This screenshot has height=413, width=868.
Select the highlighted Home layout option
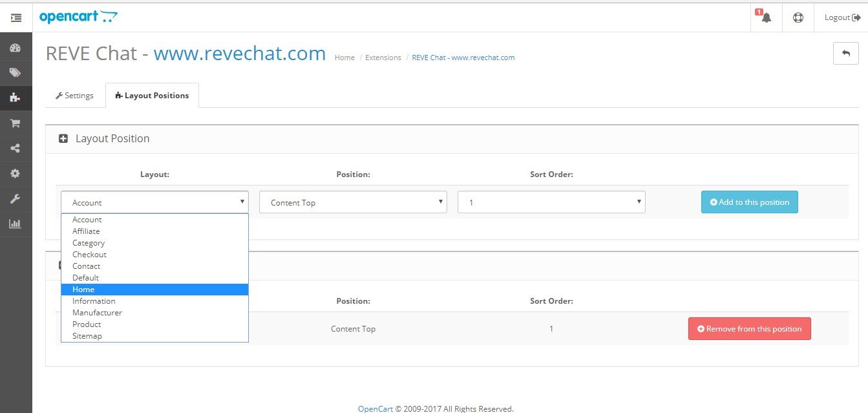pyautogui.click(x=155, y=290)
